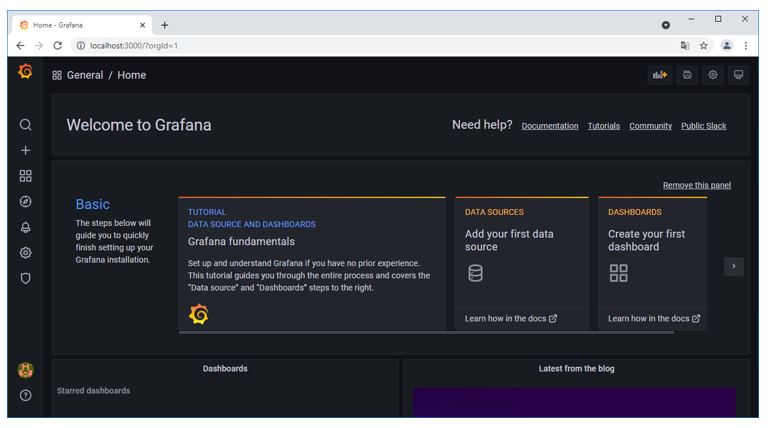Open Dashboard settings gear in top bar
770x428 pixels.
click(713, 75)
